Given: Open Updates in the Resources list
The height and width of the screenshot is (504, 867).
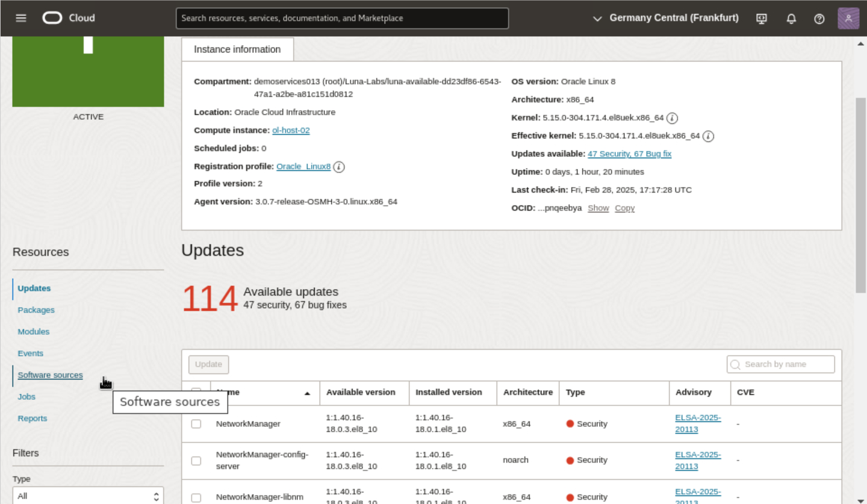Looking at the screenshot, I should click(34, 288).
